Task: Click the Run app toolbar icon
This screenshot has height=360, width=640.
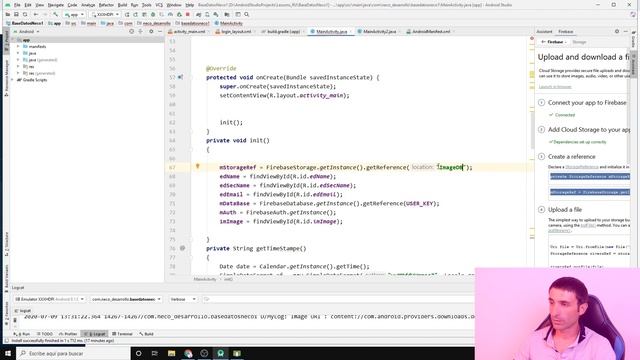Action: pos(127,14)
